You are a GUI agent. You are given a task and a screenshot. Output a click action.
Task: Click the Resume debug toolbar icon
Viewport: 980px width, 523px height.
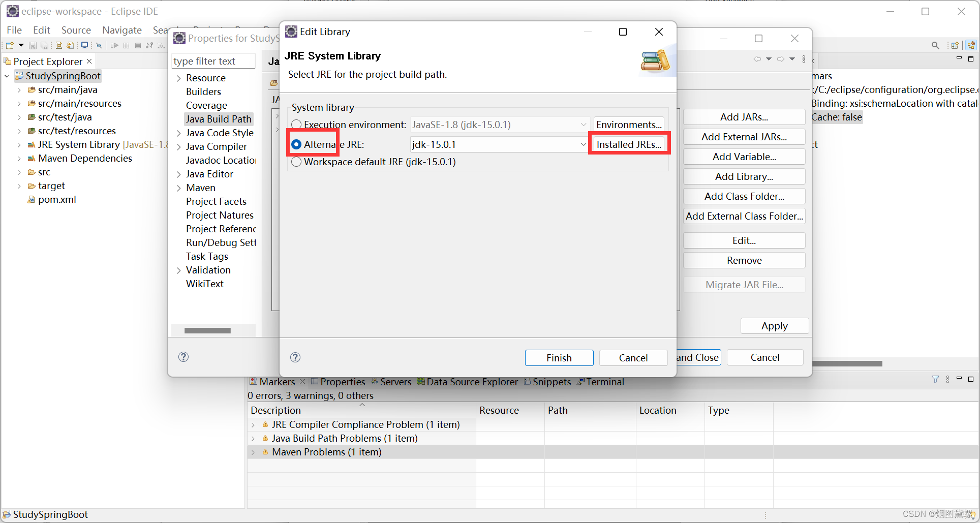point(114,45)
